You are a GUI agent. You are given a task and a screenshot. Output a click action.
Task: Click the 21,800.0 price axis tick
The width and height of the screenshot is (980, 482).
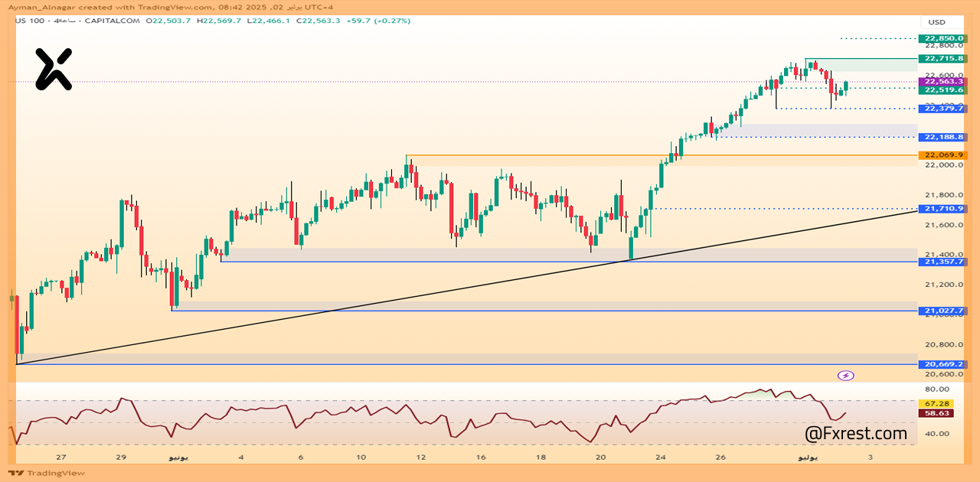pyautogui.click(x=943, y=195)
